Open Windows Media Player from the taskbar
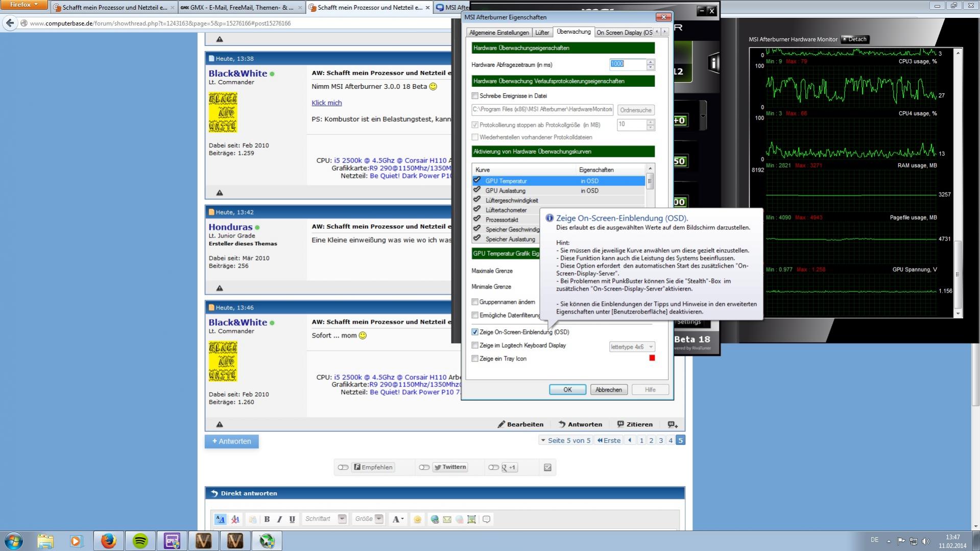The width and height of the screenshot is (980, 551). (76, 541)
